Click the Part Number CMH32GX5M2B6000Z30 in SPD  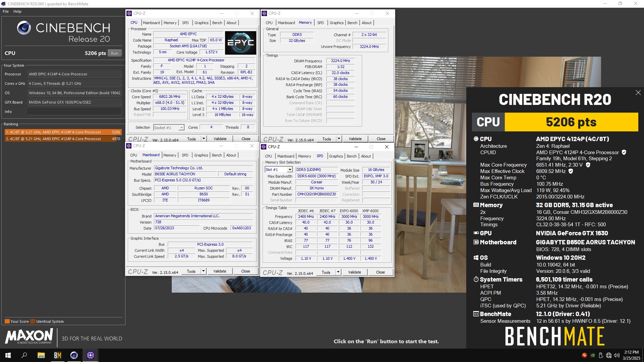[316, 194]
